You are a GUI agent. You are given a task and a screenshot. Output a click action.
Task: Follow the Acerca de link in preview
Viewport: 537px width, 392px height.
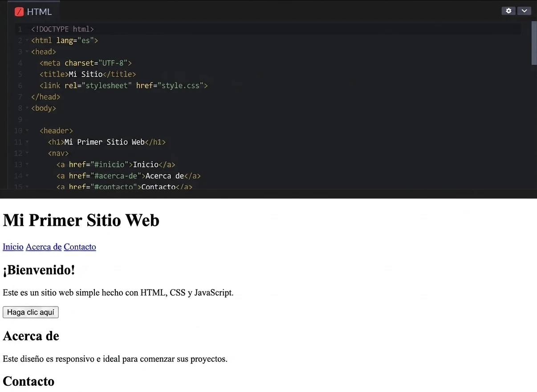[44, 247]
